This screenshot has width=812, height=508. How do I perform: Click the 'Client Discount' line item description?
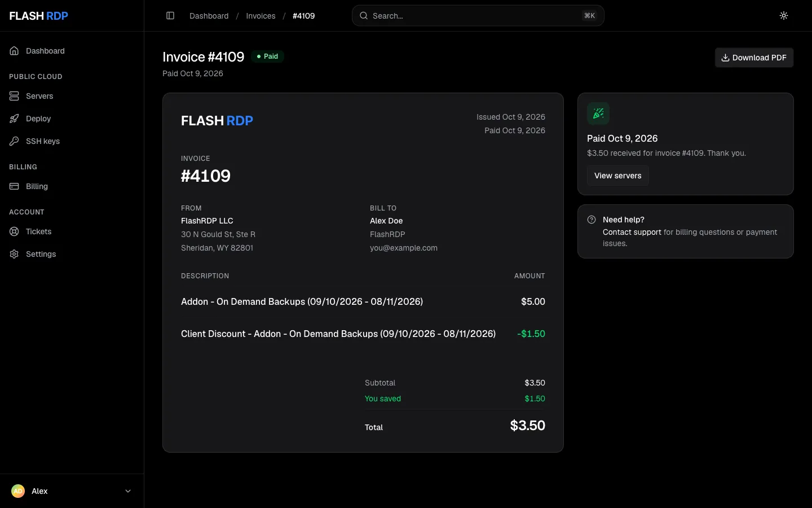point(338,334)
